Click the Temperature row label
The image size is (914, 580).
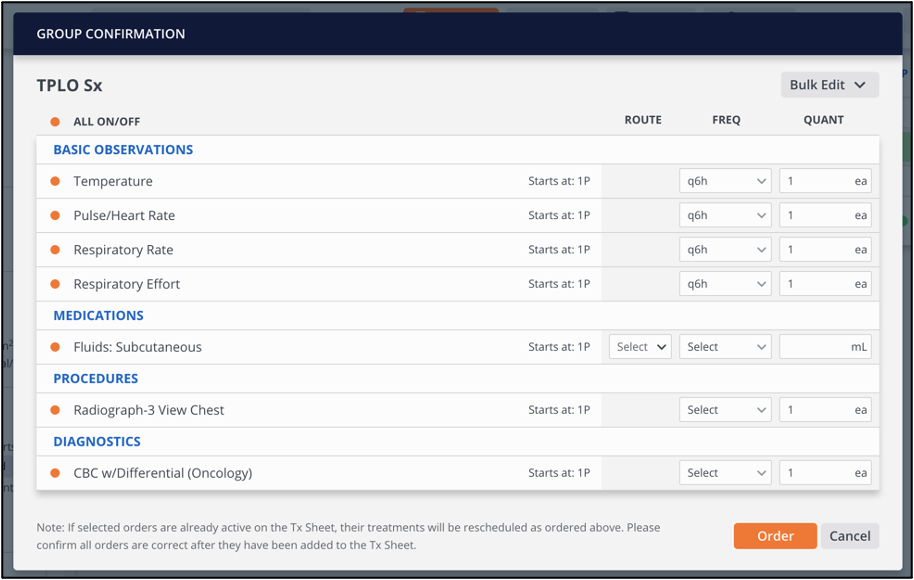click(x=113, y=181)
